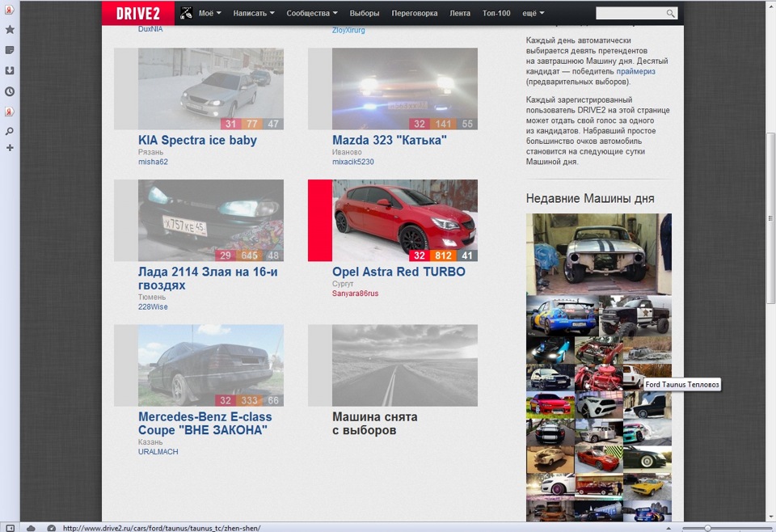Add a panel with the plus icon
Screen dimensions: 776x532
(10, 147)
